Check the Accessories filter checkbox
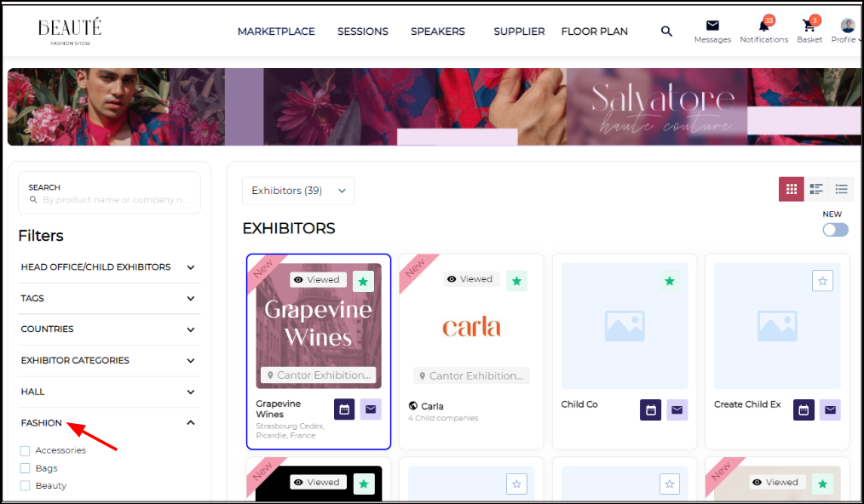This screenshot has height=504, width=864. (x=25, y=450)
